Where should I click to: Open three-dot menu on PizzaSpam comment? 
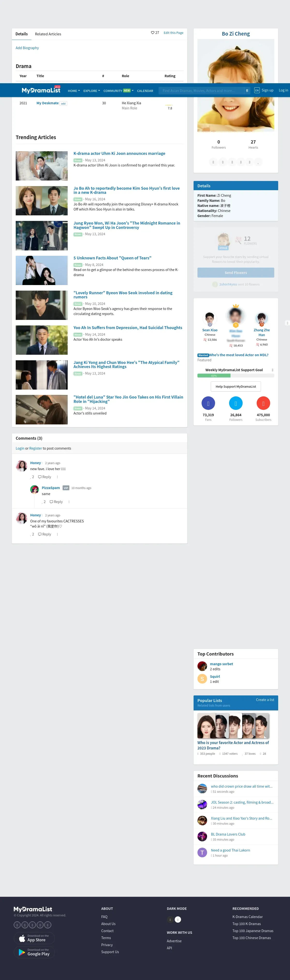click(x=69, y=502)
